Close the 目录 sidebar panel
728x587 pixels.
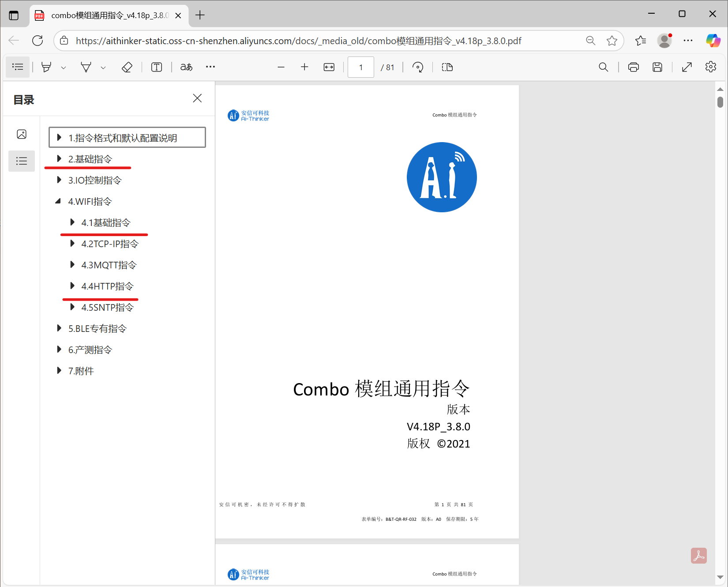197,98
